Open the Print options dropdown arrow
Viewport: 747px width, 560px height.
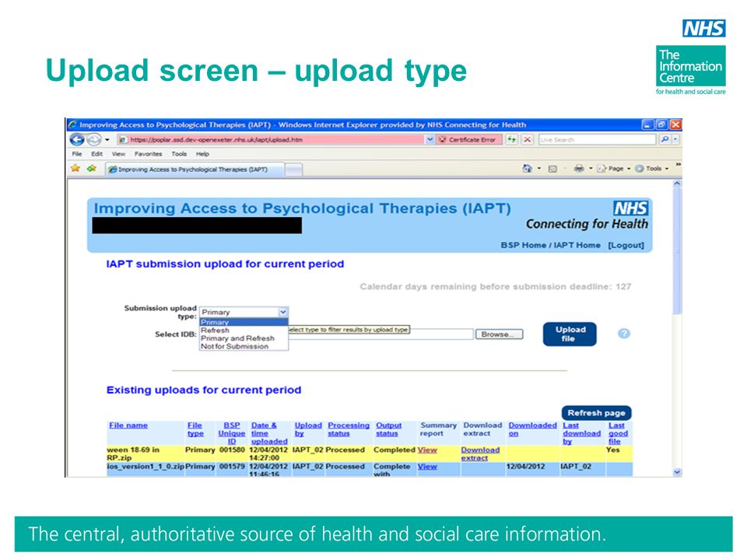591,168
